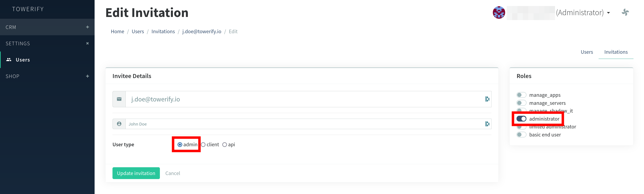
Task: Click the user avatar icon in header
Action: coord(498,12)
